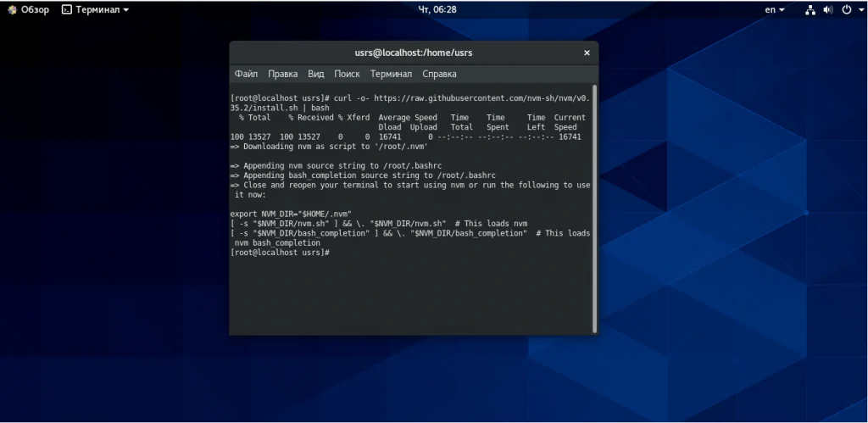
Task: Click the githubusercontent URL in the curl command
Action: 482,98
